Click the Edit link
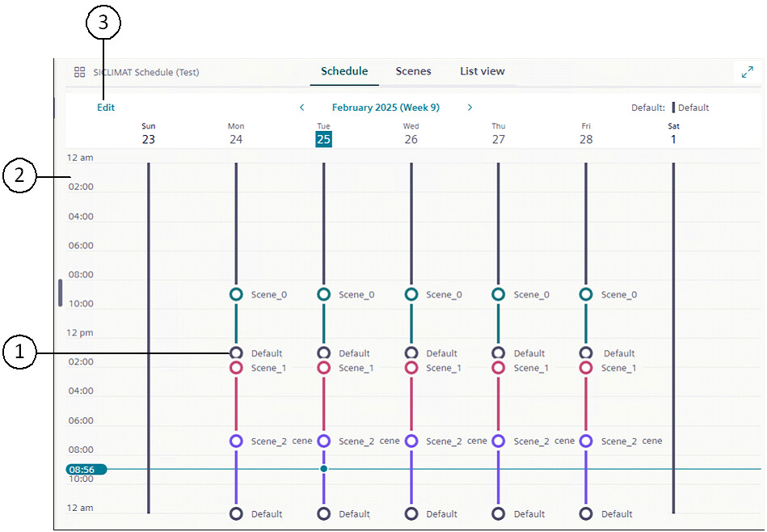This screenshot has height=532, width=767. click(x=106, y=108)
